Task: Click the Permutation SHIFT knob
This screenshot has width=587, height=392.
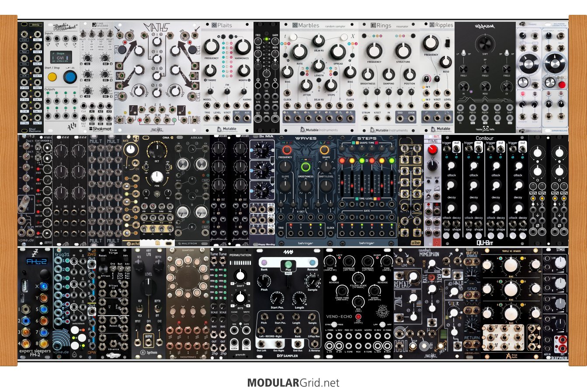Action: [x=240, y=275]
